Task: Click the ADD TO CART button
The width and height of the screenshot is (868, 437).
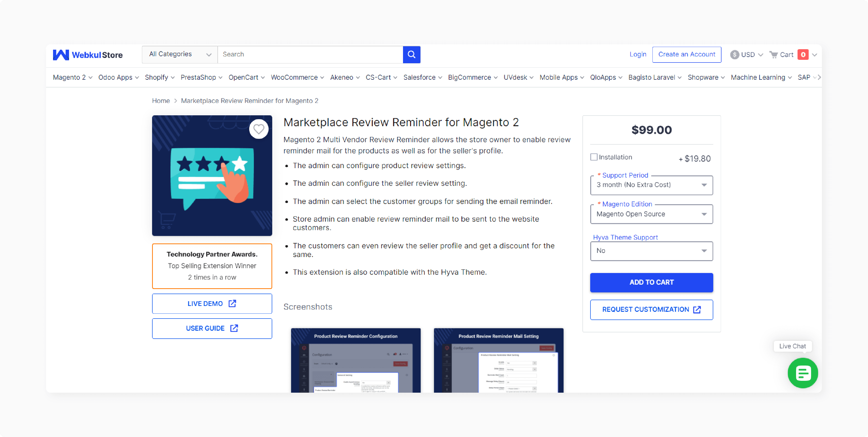Action: (651, 282)
